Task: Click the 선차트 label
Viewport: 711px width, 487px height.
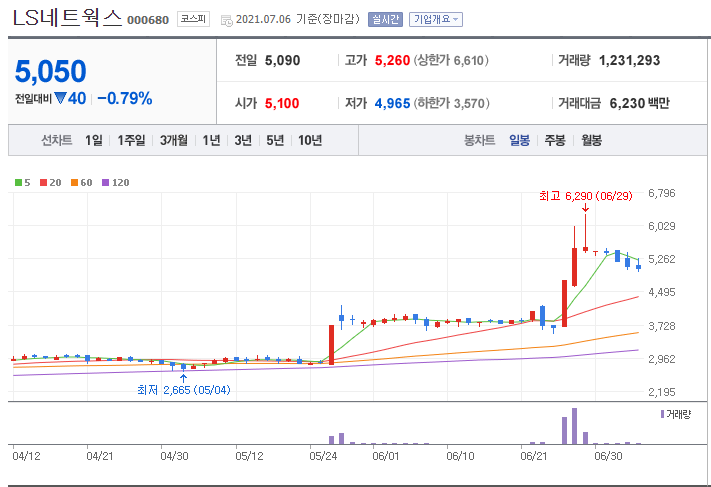Action: click(x=57, y=140)
